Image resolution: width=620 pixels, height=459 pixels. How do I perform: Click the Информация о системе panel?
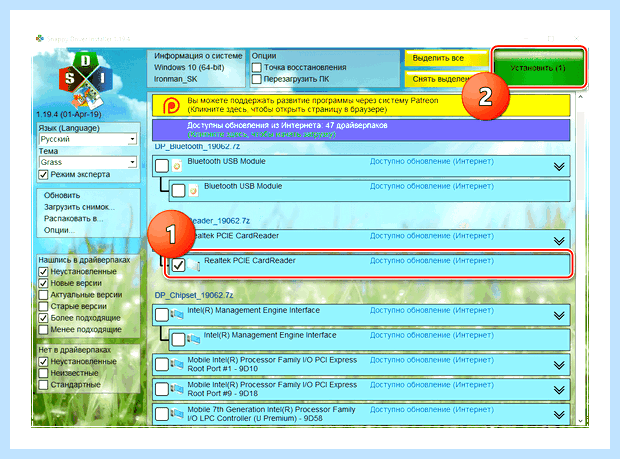coord(196,68)
